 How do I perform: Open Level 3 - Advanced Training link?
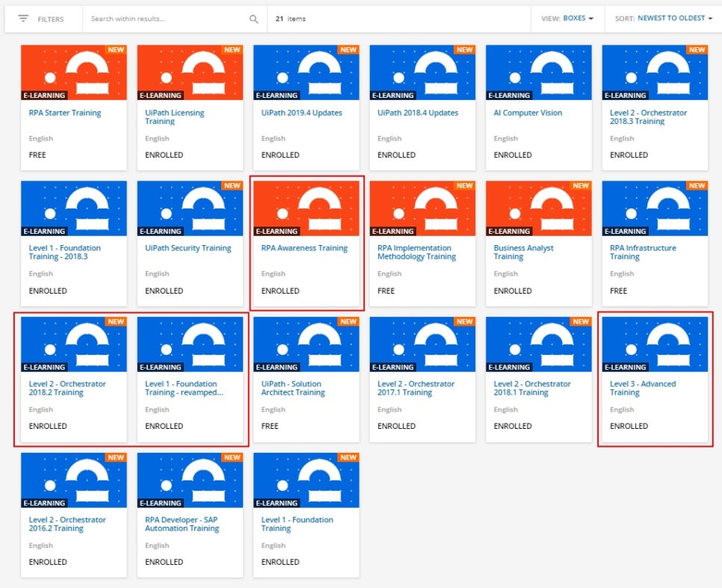643,389
